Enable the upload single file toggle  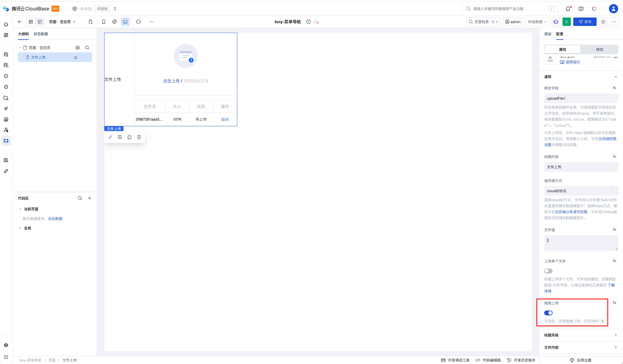click(548, 271)
